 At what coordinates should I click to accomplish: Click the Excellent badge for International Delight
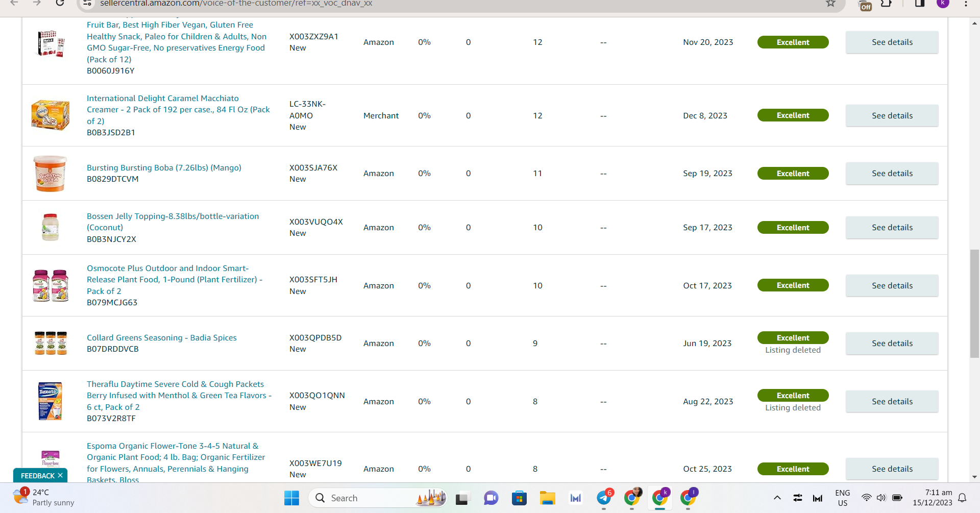[x=793, y=115]
